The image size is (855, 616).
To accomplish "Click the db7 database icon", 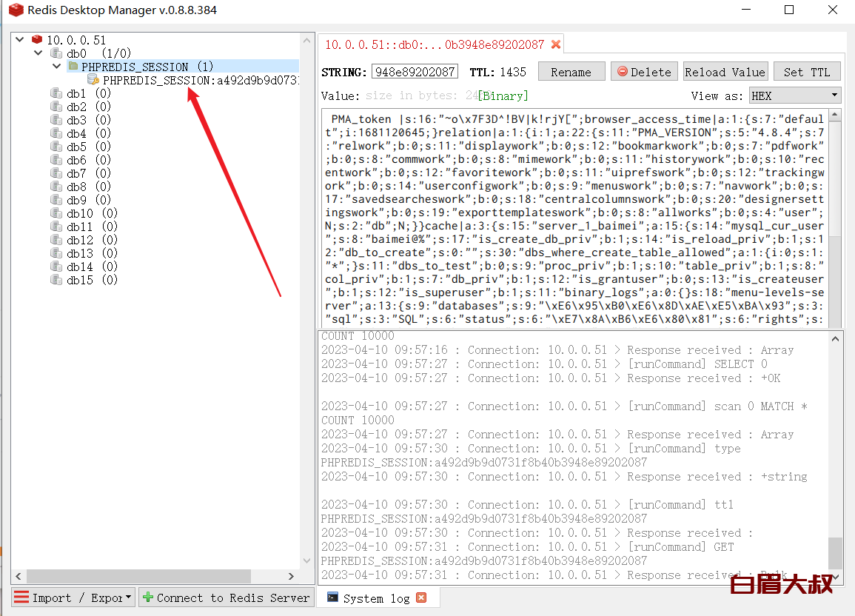I will click(56, 173).
